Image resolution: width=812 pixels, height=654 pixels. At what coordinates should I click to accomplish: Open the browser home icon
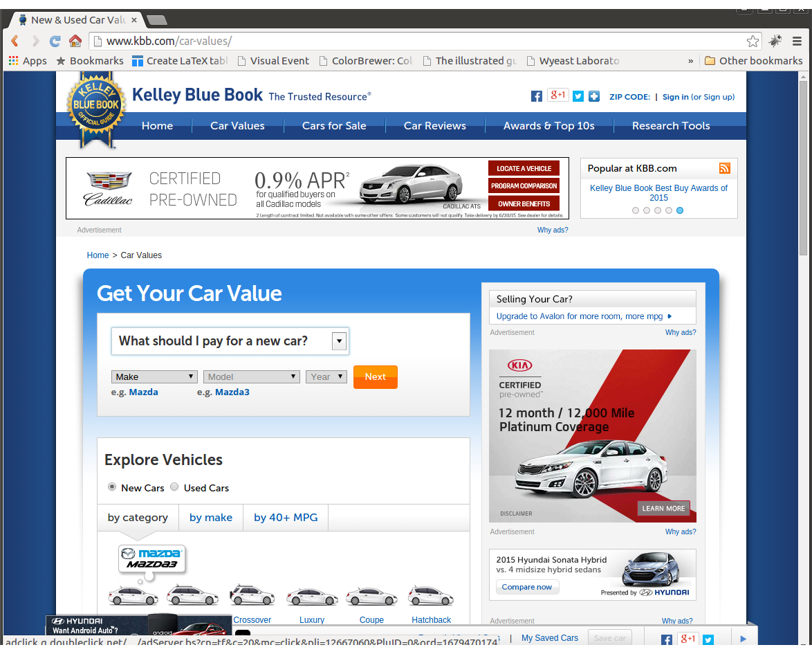click(75, 41)
